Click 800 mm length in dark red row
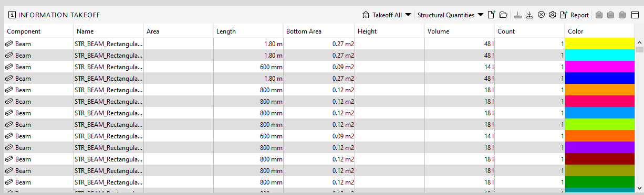Image resolution: width=644 pixels, height=195 pixels. pos(271,159)
